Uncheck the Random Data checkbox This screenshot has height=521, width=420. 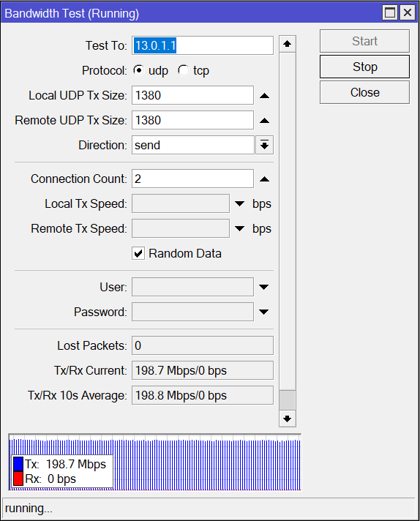coord(138,253)
